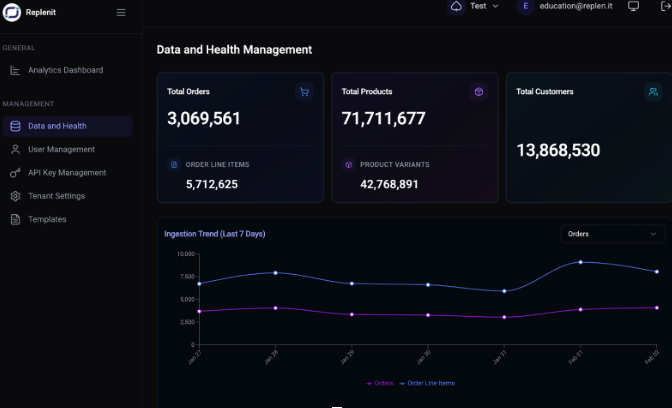Click the Replenit logo icon
This screenshot has width=672, height=408.
pyautogui.click(x=13, y=13)
